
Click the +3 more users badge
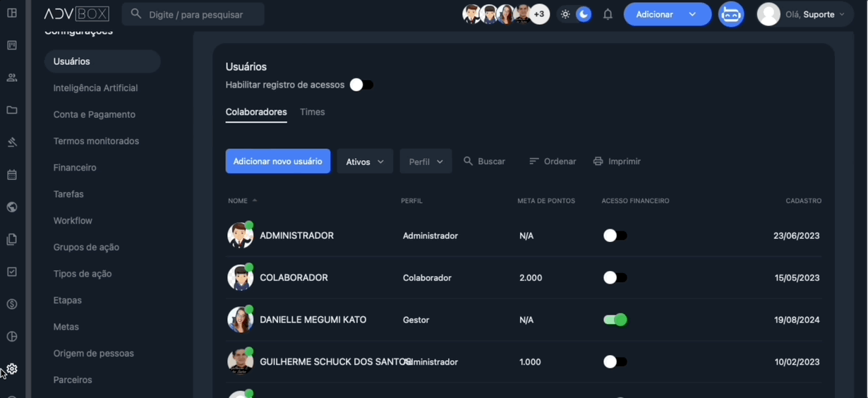click(x=540, y=14)
